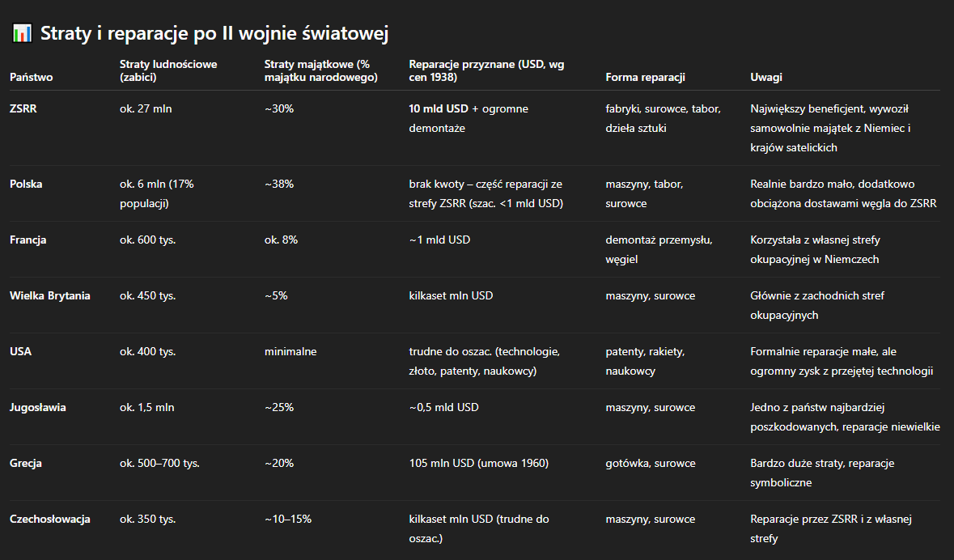Click the 'Państwo' column header
954x560 pixels.
[x=32, y=78]
